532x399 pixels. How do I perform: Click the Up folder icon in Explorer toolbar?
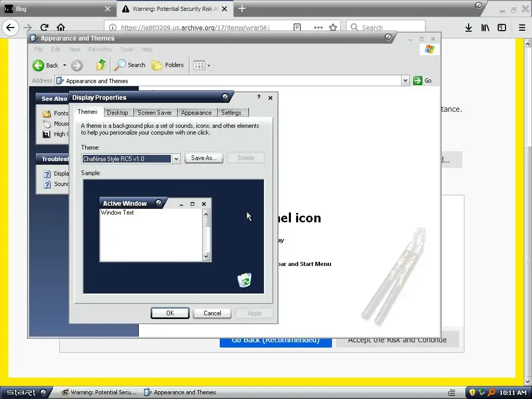click(101, 65)
